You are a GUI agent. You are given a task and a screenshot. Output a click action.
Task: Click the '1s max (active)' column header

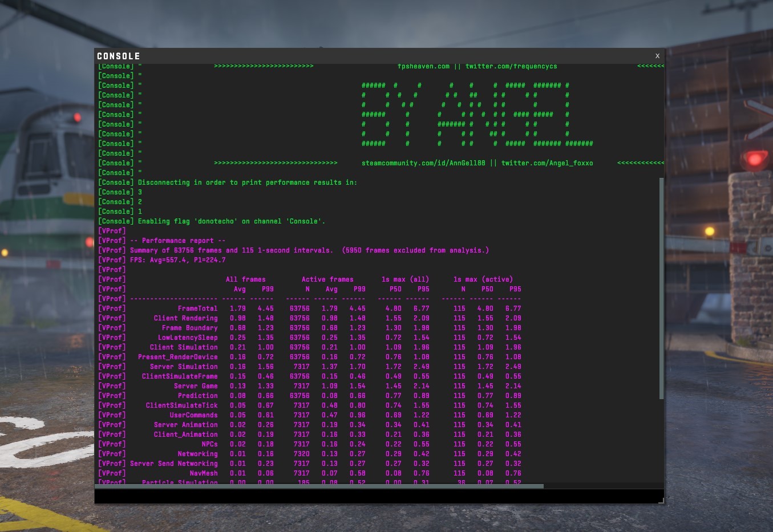483,279
